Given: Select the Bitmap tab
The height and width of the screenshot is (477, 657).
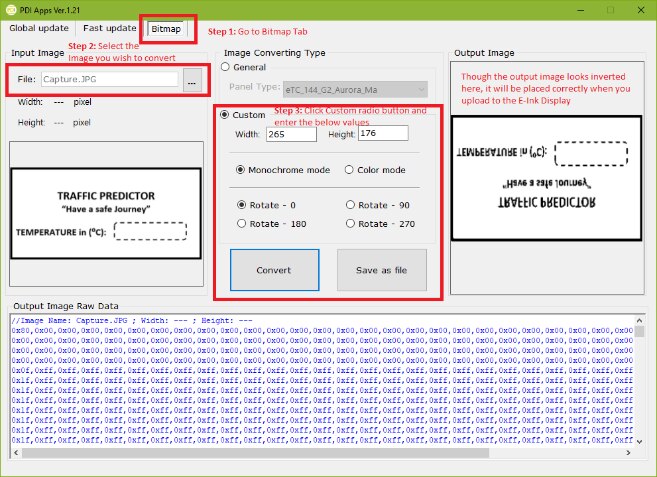Looking at the screenshot, I should point(166,29).
